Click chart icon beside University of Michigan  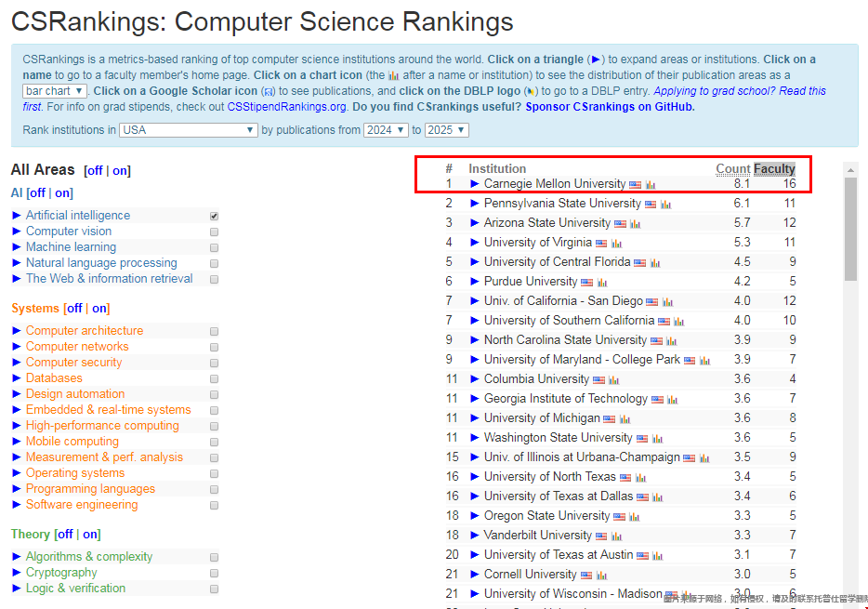(625, 419)
